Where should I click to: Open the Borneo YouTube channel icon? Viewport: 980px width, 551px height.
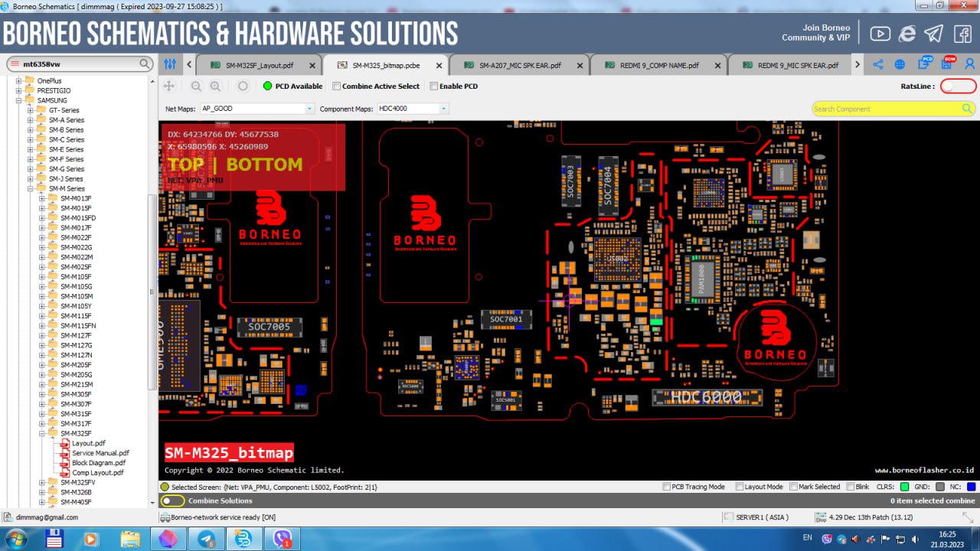coord(880,34)
